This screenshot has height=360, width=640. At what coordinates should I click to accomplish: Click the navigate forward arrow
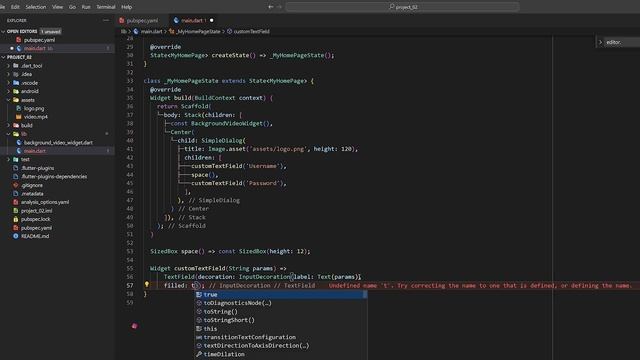pyautogui.click(x=280, y=7)
